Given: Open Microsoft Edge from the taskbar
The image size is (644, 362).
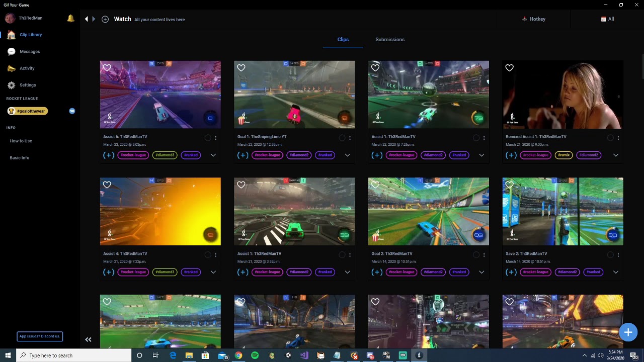Looking at the screenshot, I should point(173,355).
